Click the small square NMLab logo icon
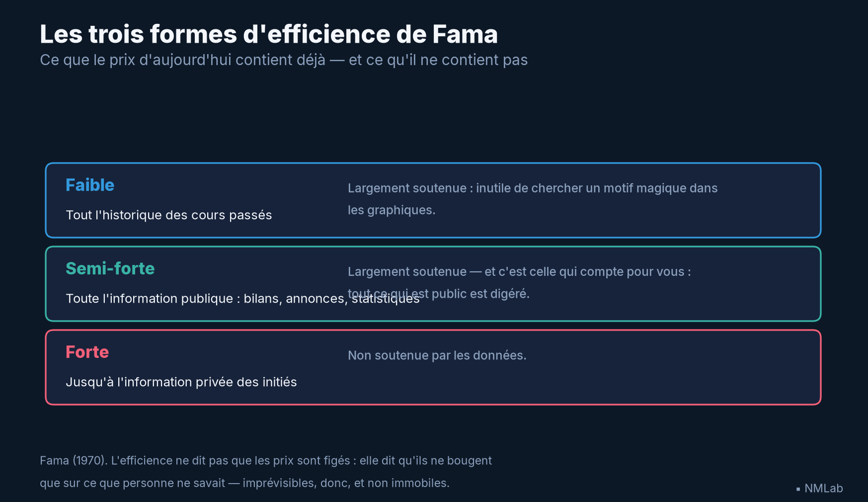 798,490
